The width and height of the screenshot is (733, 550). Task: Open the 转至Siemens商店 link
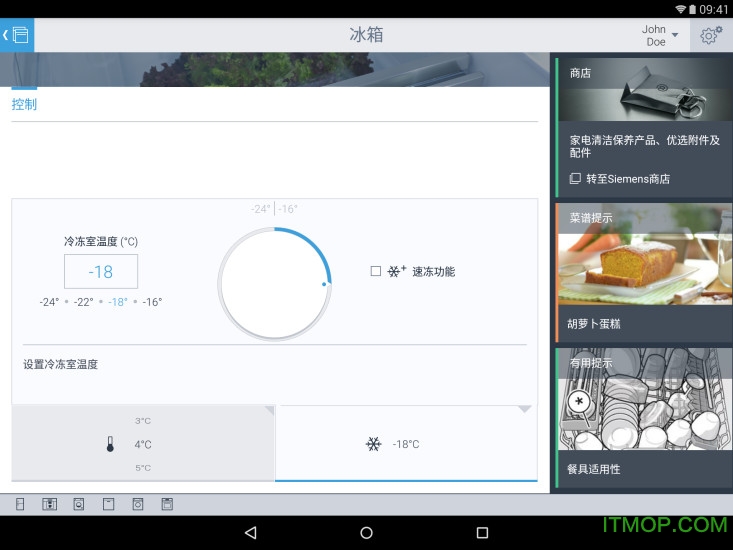click(627, 179)
